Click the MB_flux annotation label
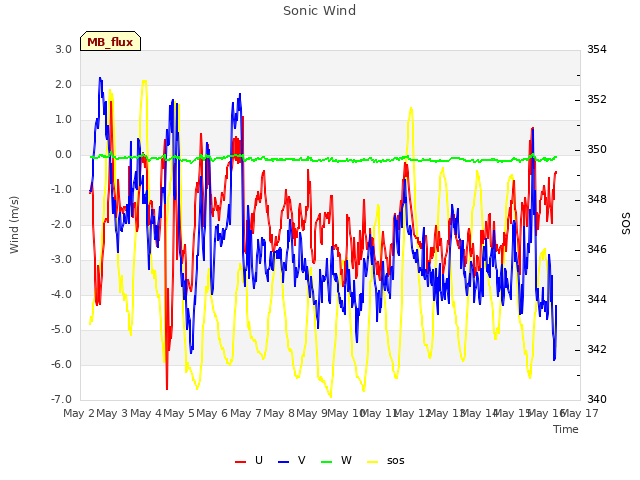The image size is (640, 480). click(x=110, y=42)
